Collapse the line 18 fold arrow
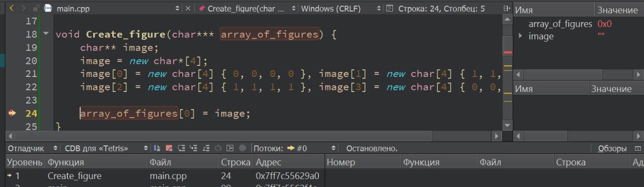644x187 pixels. click(x=46, y=34)
